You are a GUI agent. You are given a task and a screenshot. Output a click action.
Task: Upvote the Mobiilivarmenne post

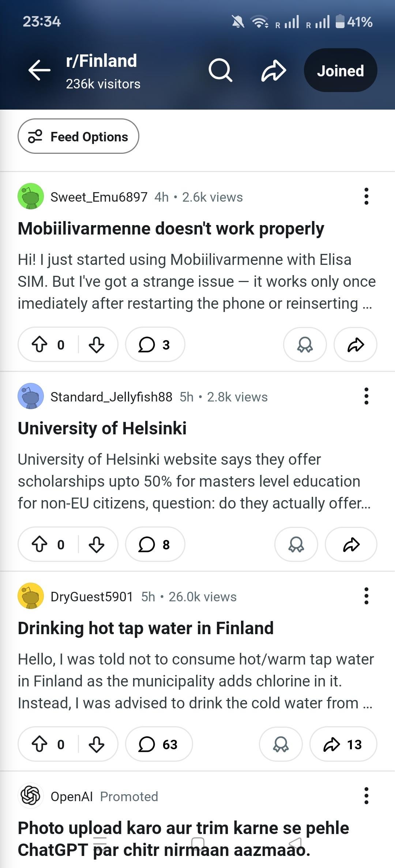pyautogui.click(x=39, y=344)
